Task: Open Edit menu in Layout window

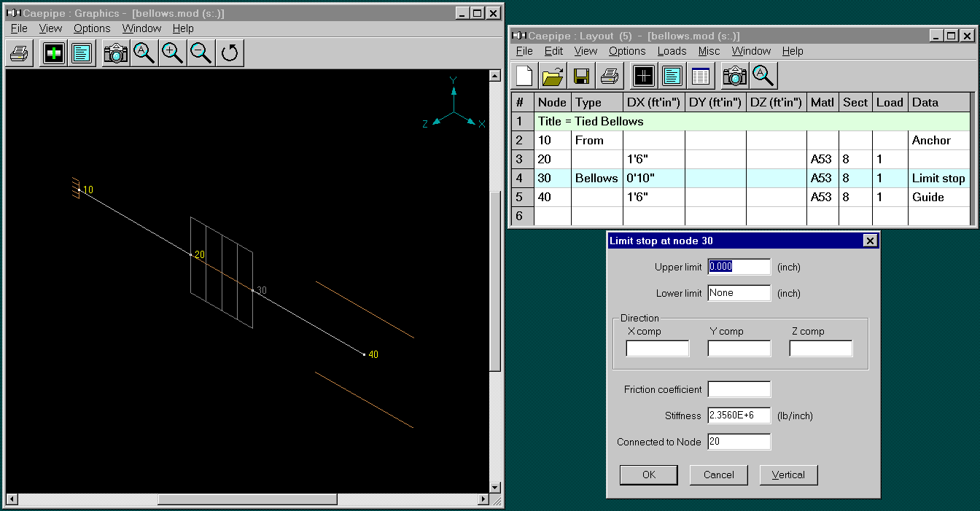Action: (553, 51)
